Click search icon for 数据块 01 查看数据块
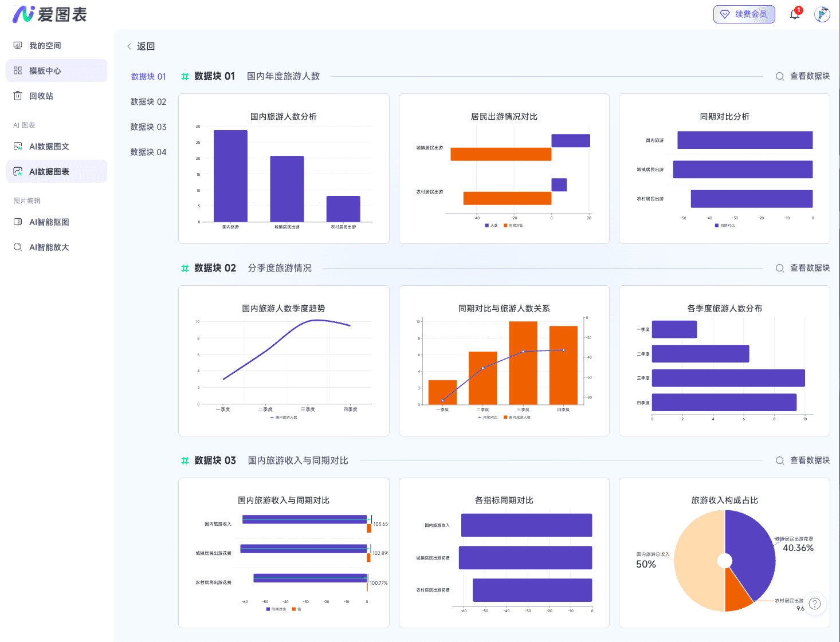This screenshot has width=840, height=642. click(780, 76)
